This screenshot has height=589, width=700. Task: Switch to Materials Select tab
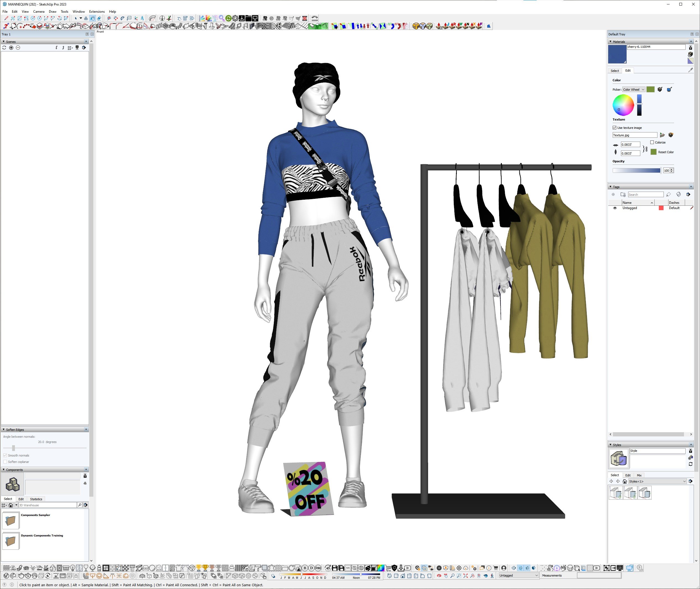click(x=615, y=71)
